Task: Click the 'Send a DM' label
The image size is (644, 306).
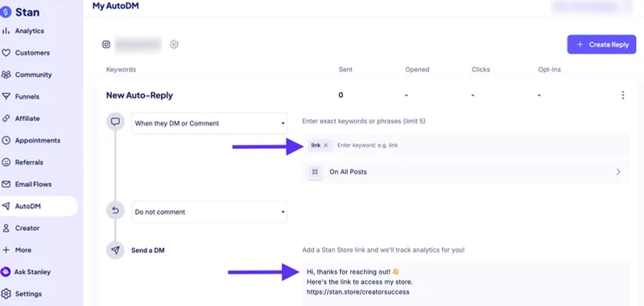Action: (148, 250)
